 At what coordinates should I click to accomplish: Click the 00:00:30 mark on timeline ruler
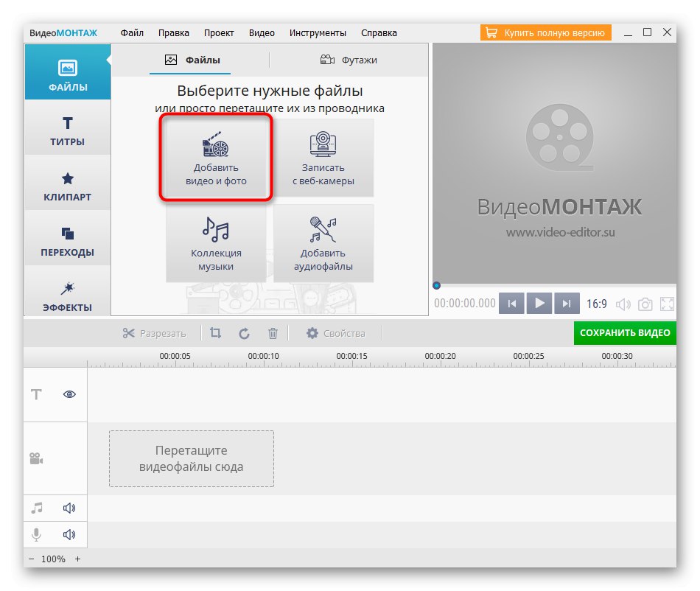pyautogui.click(x=617, y=356)
